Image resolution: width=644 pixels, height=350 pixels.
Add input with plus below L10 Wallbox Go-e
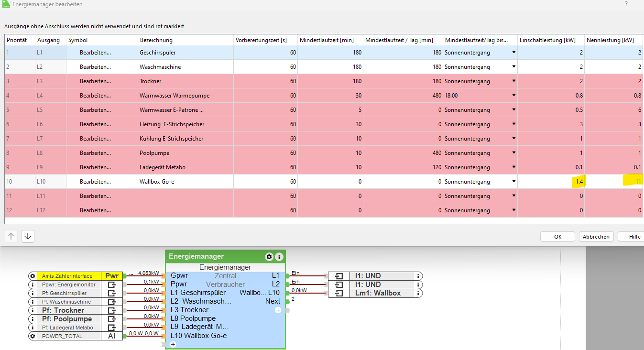coord(173,344)
